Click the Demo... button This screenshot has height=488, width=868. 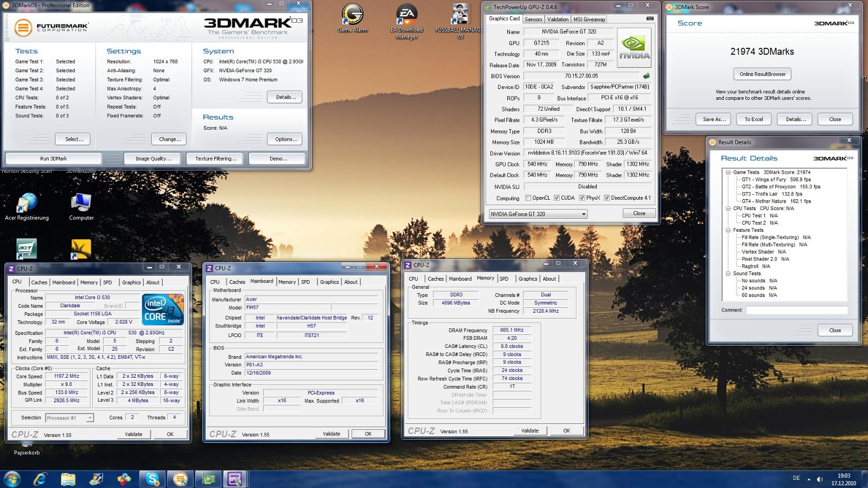278,159
